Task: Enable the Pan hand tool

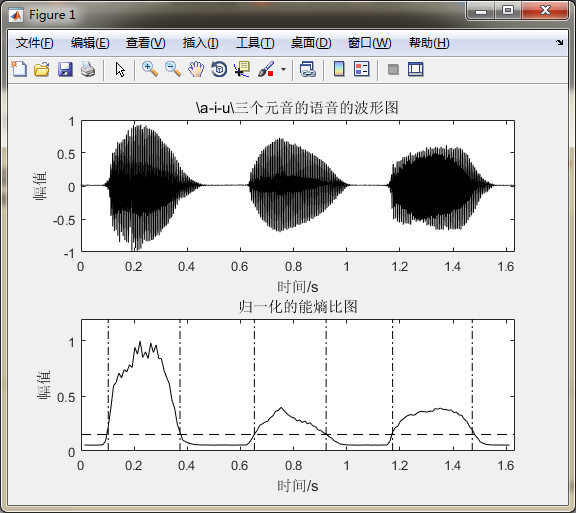Action: pyautogui.click(x=196, y=69)
